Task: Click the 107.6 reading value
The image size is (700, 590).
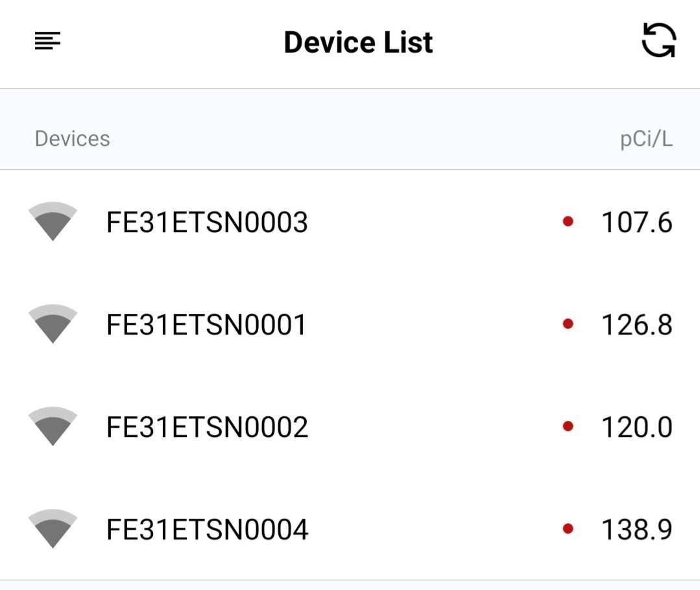Action: click(x=636, y=222)
